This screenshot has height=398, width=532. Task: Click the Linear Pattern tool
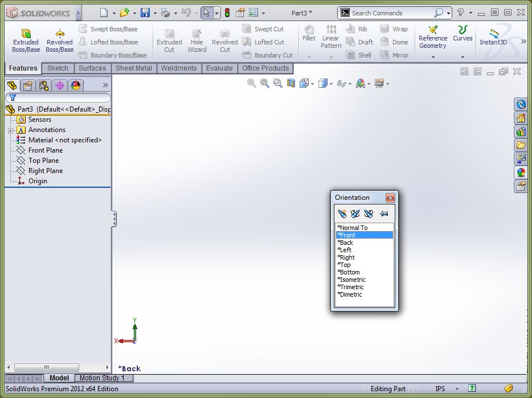point(331,36)
